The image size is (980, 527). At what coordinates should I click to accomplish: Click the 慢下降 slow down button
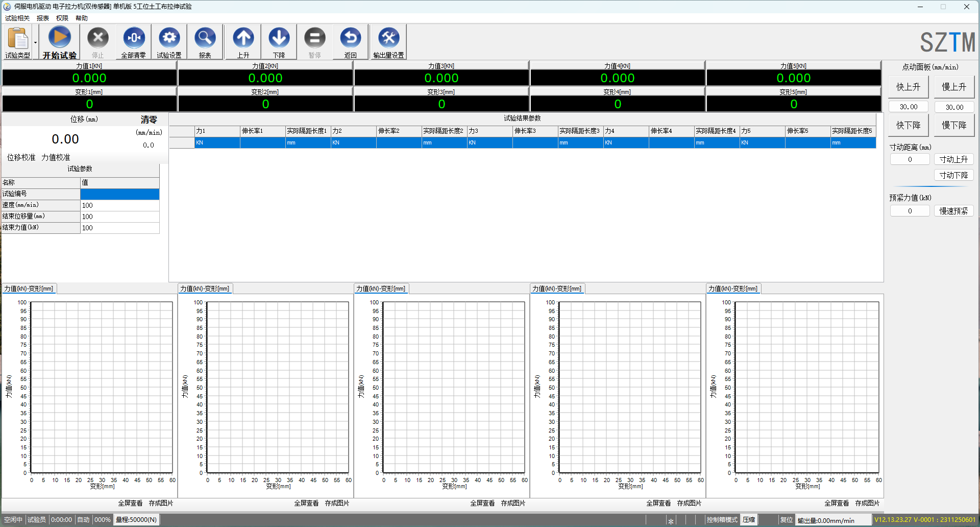tap(954, 125)
